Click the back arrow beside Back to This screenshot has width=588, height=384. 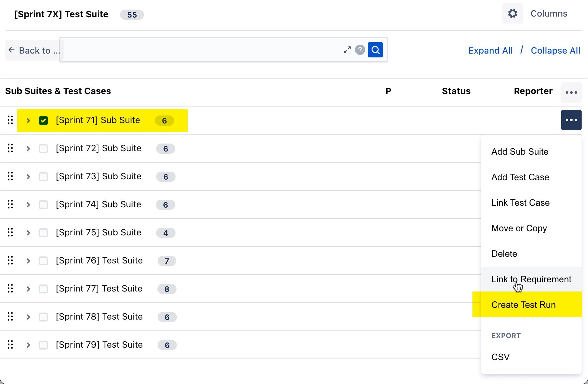(11, 50)
